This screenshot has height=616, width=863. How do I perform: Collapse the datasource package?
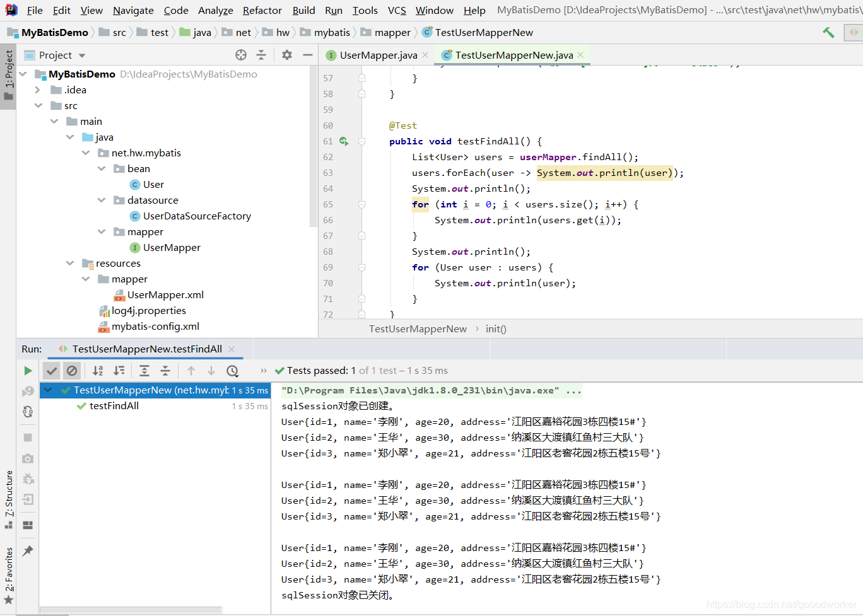click(102, 200)
